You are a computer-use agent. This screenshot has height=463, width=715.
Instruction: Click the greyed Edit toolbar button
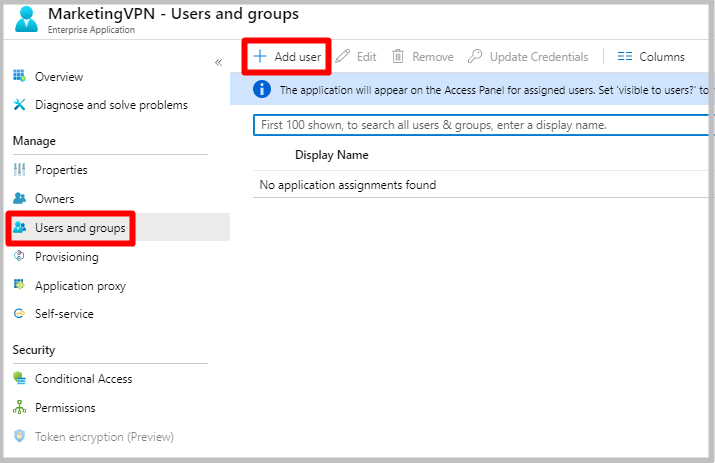click(x=356, y=57)
